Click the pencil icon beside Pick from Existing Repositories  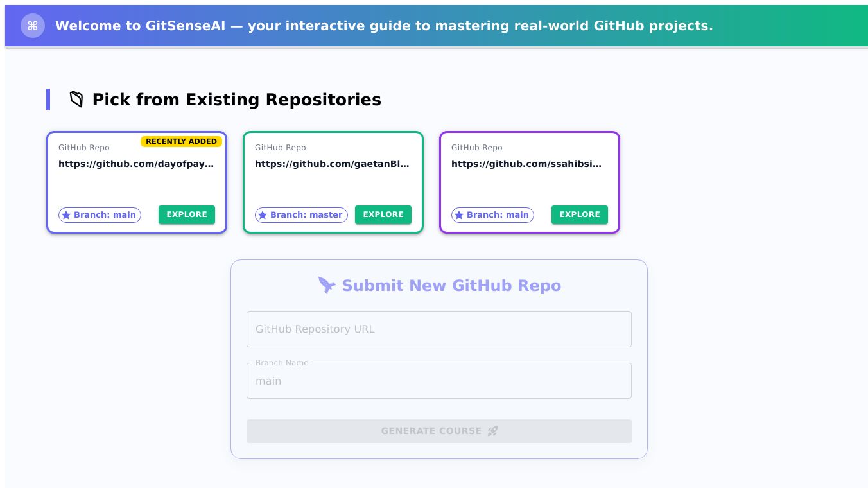[x=76, y=100]
